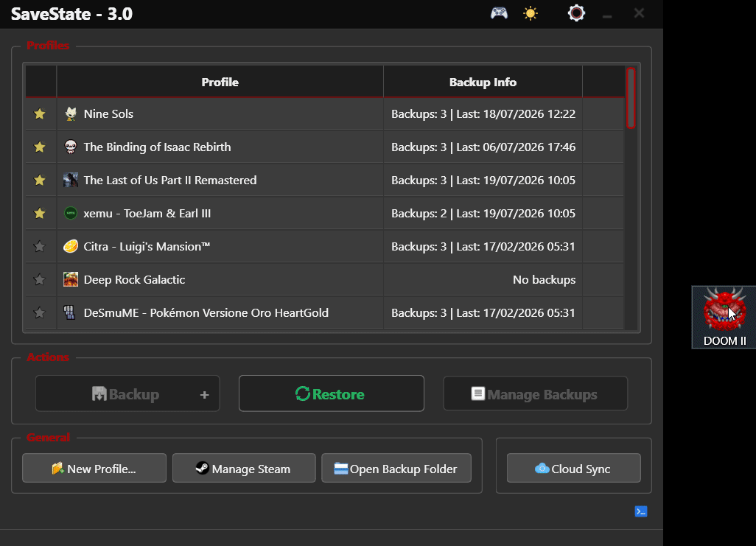Select xemu - ToeJam & Earl III profile
This screenshot has height=546, width=756.
pyautogui.click(x=325, y=213)
